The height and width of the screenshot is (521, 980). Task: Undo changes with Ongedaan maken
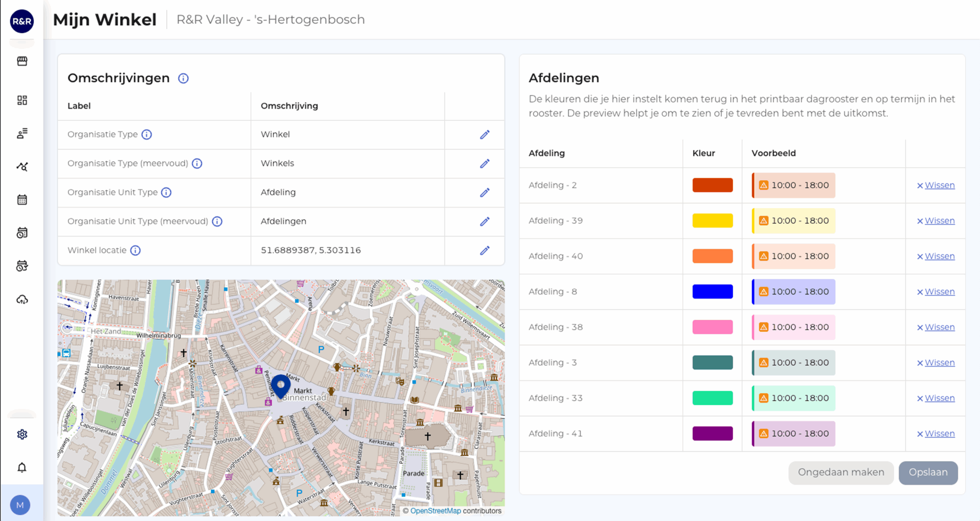(x=841, y=472)
